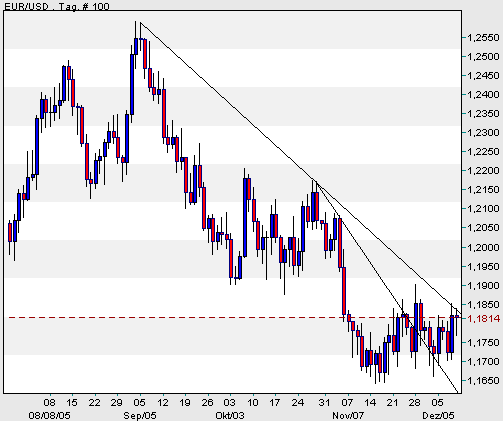This screenshot has width=503, height=421.
Task: Select the 1,2000 price axis label
Action: pos(483,247)
